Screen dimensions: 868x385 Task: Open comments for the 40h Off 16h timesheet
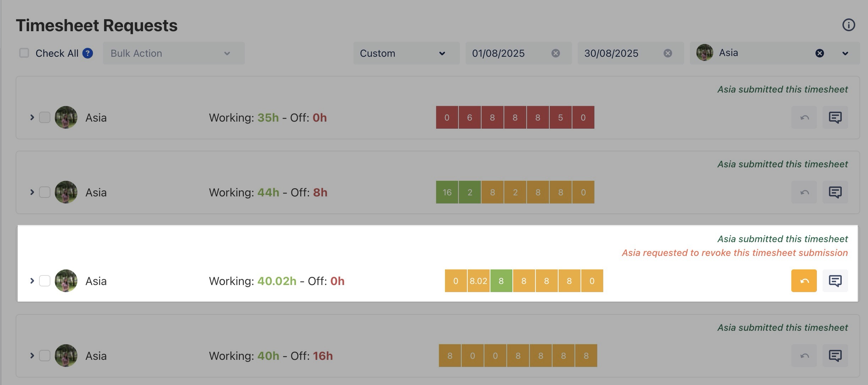(835, 356)
